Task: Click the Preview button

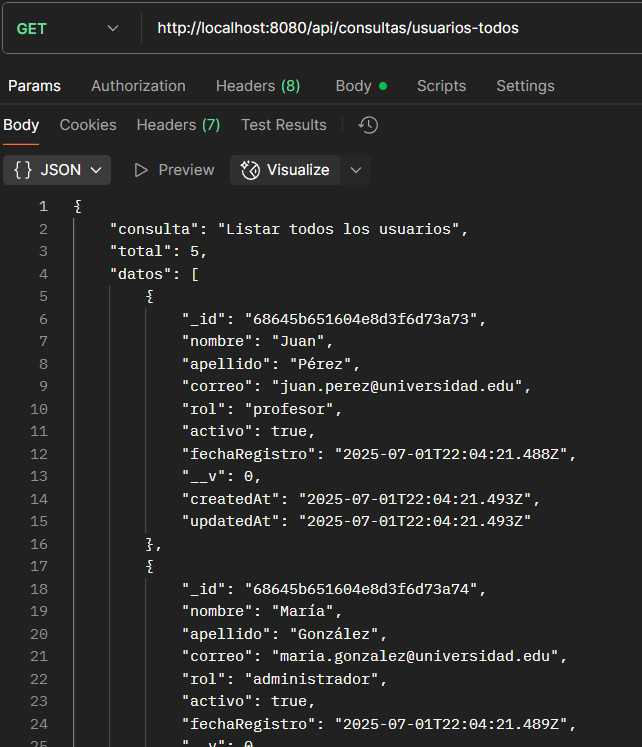Action: point(174,170)
